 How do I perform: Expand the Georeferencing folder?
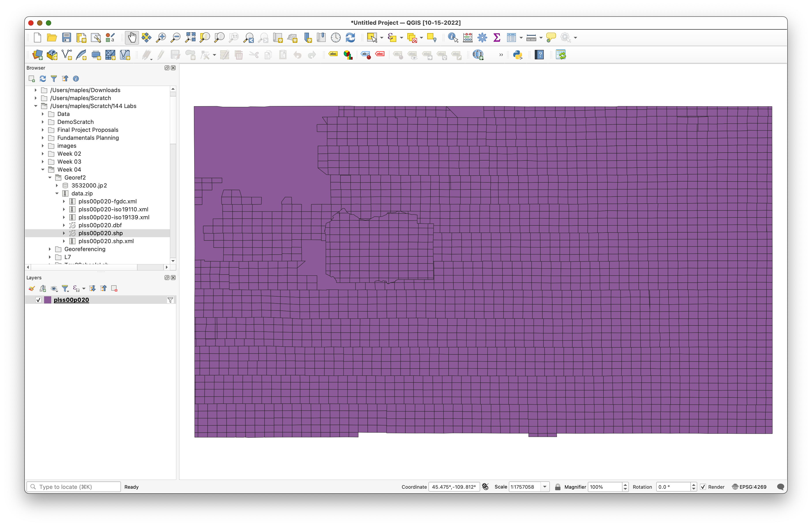click(50, 249)
